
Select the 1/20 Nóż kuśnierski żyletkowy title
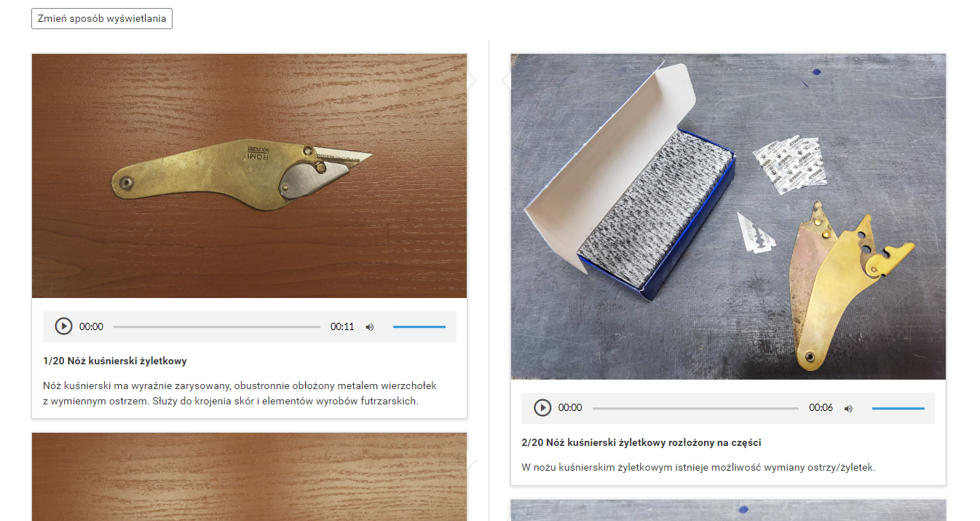[115, 361]
